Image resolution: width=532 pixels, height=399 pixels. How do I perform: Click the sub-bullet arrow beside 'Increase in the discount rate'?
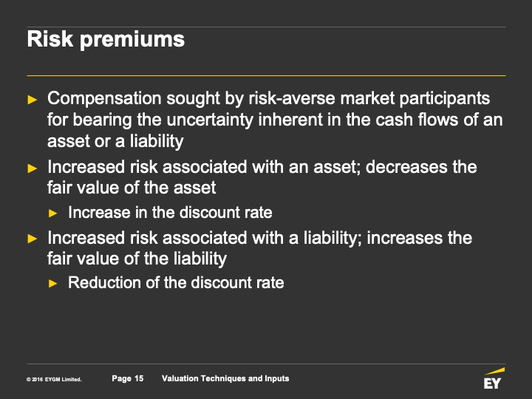[52, 214]
